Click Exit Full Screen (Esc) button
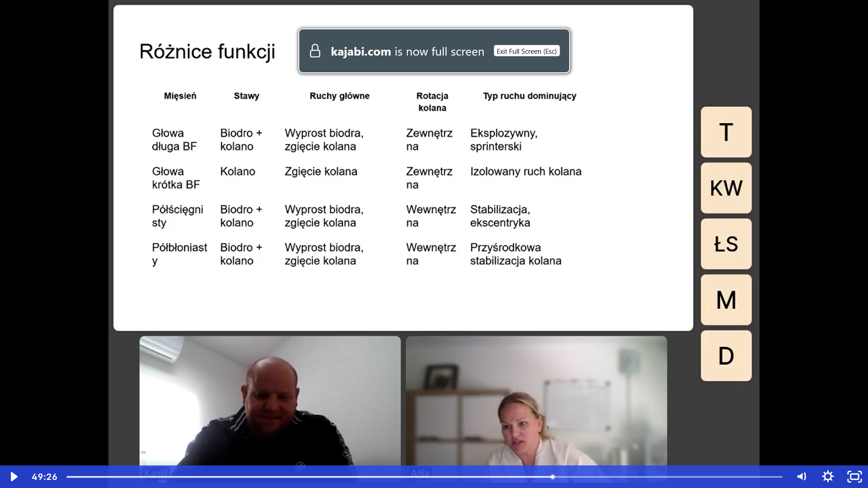The width and height of the screenshot is (868, 488). click(x=527, y=51)
